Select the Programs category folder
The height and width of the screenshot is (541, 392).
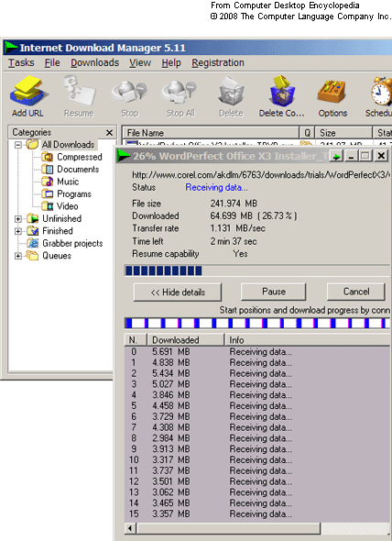pos(66,193)
